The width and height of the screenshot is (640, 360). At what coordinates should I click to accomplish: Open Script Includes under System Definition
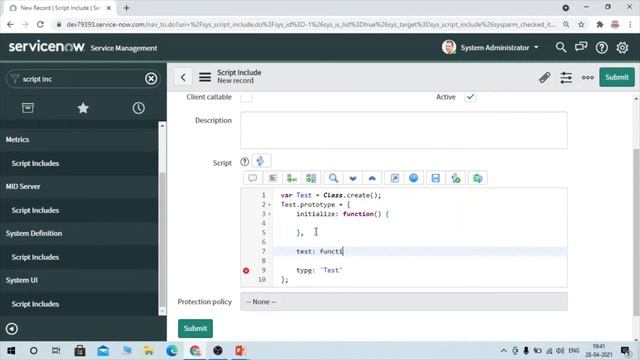pos(35,257)
